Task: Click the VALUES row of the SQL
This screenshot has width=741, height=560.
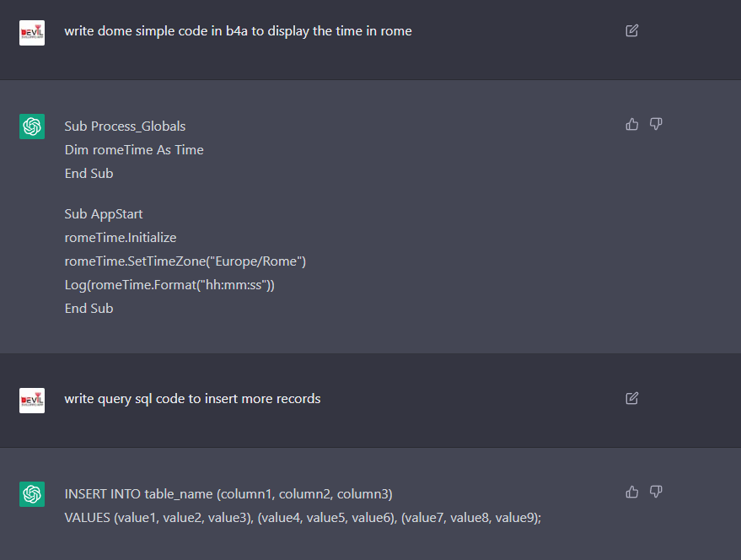Action: pyautogui.click(x=302, y=517)
